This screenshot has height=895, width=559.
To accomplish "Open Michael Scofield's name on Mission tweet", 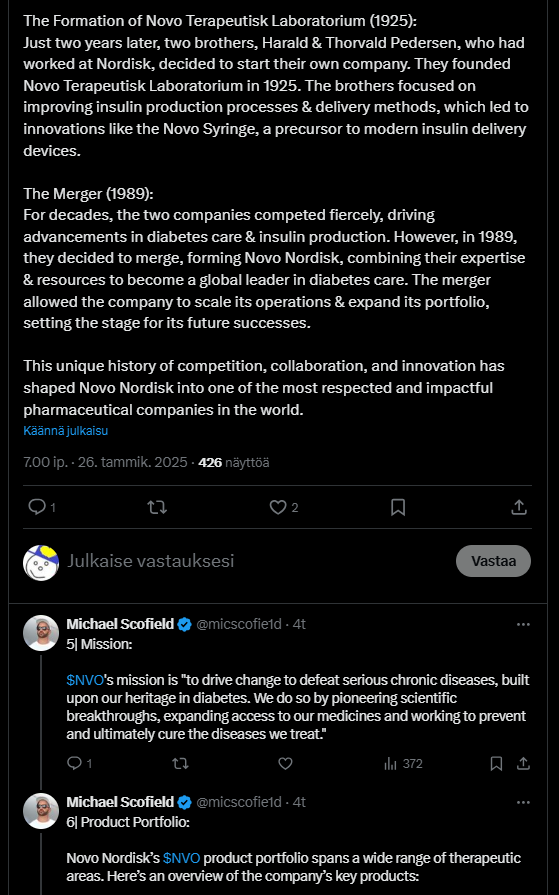I will (120, 624).
